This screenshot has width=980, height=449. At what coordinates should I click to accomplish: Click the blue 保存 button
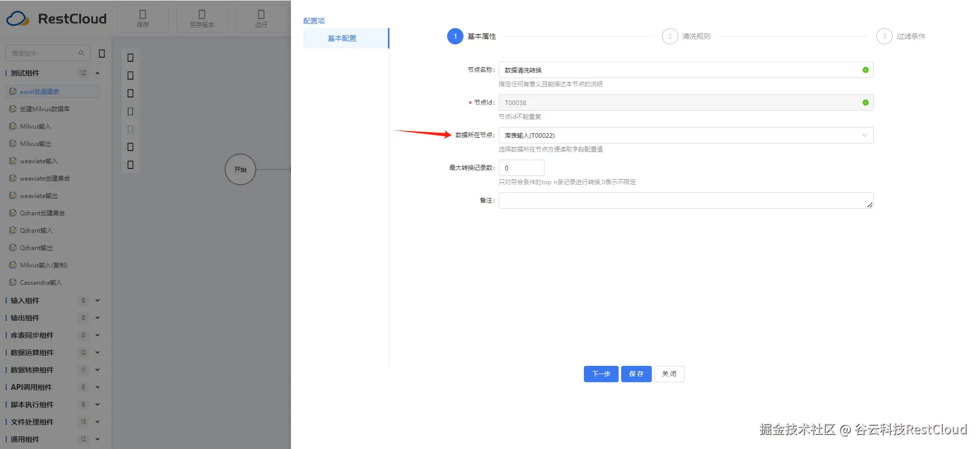(636, 374)
